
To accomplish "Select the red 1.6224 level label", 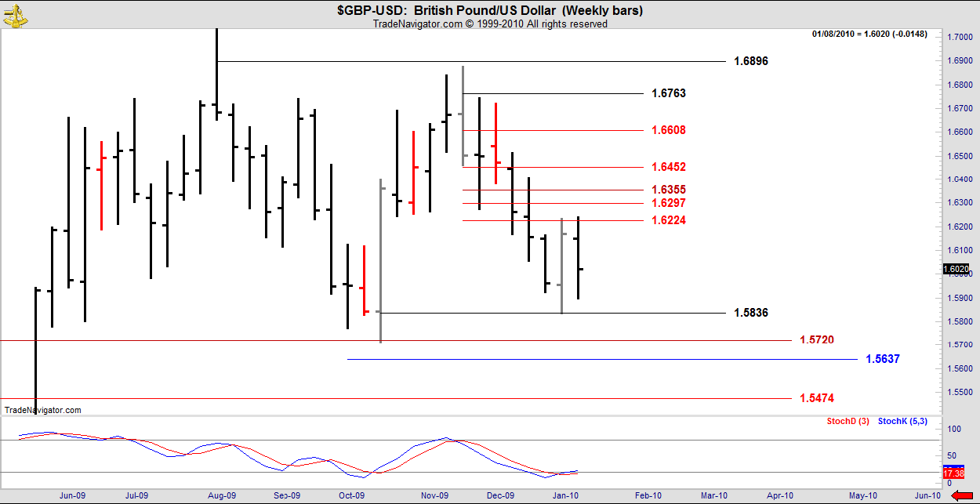I will pyautogui.click(x=669, y=220).
